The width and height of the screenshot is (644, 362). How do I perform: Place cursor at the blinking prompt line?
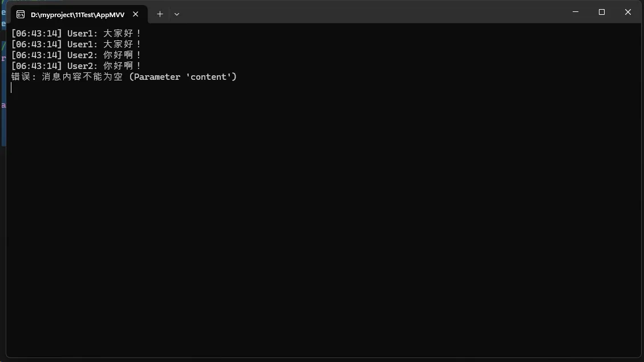click(x=11, y=88)
